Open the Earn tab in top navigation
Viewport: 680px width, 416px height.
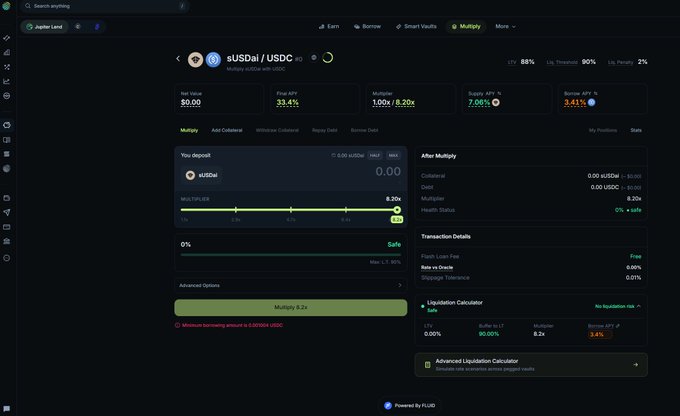(x=329, y=26)
